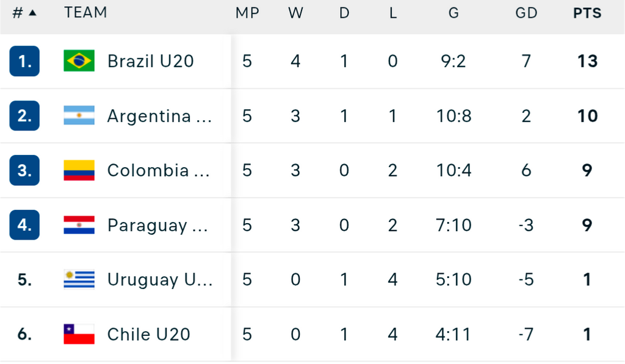The height and width of the screenshot is (364, 625).
Task: Sort table by rank number column
Action: (x=24, y=13)
